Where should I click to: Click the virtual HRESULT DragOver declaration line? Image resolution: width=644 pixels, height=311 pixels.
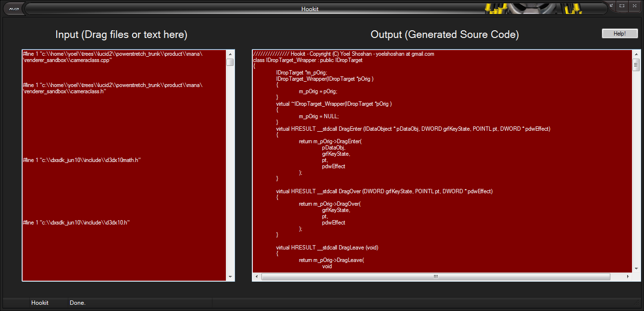384,191
